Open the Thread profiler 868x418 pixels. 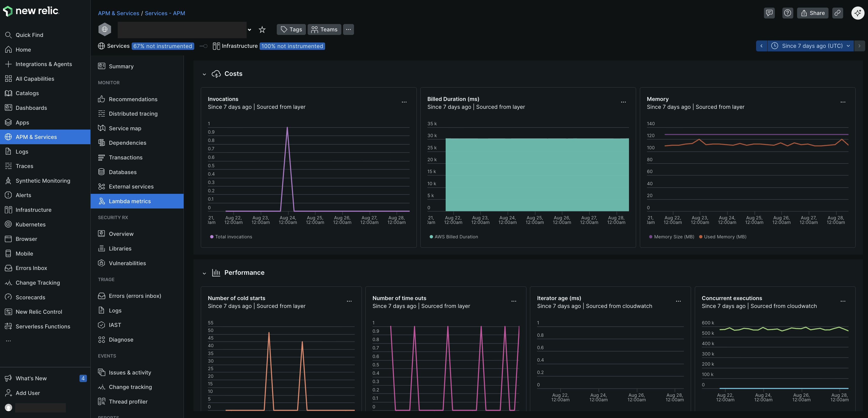(x=128, y=401)
